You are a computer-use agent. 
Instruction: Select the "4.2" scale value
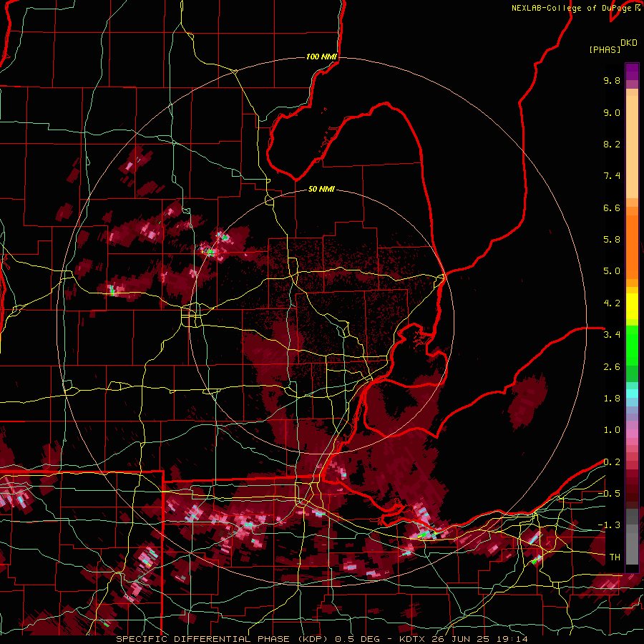coord(612,303)
